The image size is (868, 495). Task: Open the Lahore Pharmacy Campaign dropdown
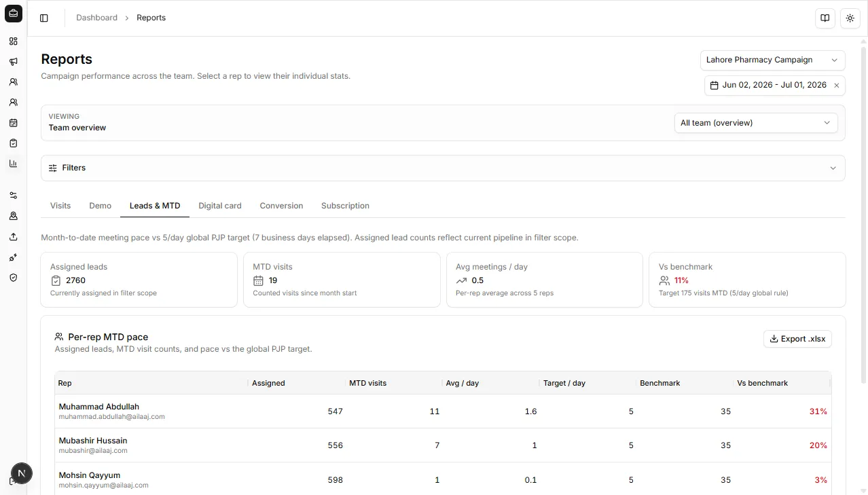773,60
